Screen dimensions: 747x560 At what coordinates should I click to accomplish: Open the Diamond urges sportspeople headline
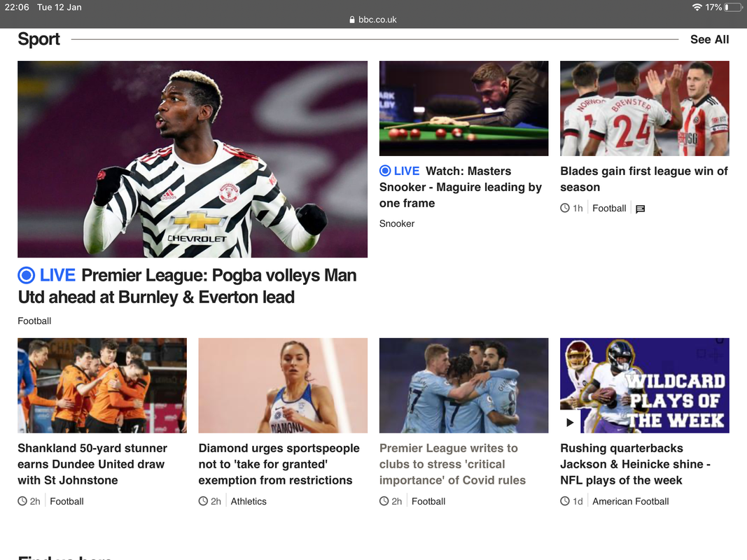279,464
